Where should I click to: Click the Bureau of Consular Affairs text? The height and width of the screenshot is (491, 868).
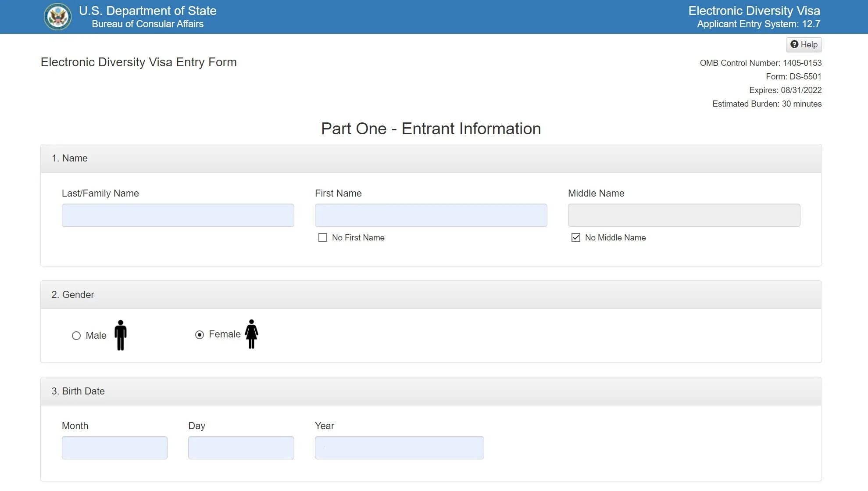(147, 24)
